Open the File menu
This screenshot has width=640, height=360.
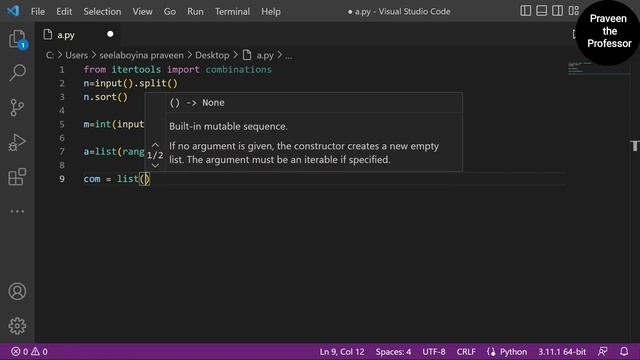38,11
